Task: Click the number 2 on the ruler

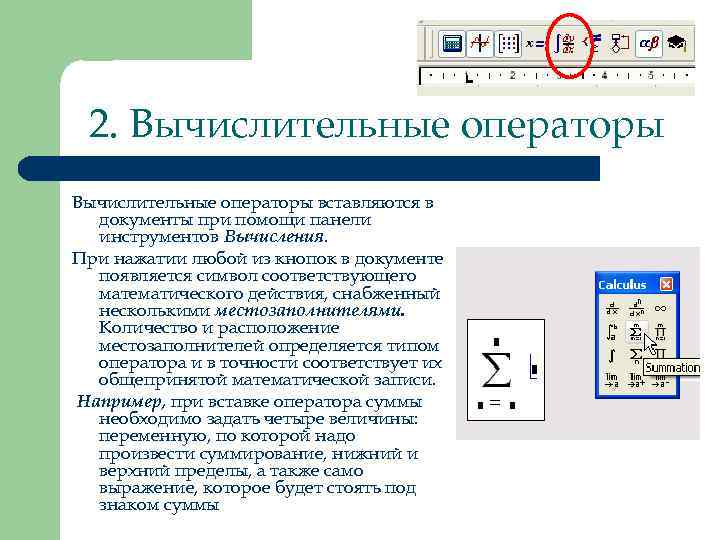Action: click(x=513, y=75)
